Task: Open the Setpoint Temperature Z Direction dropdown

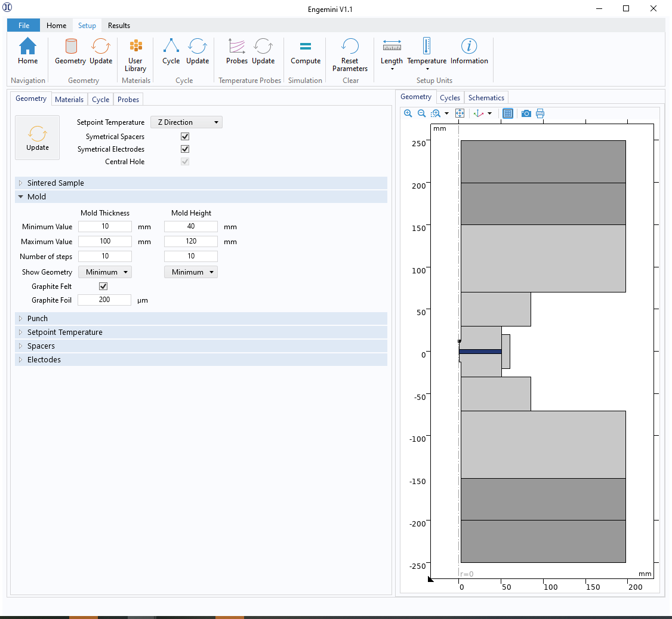Action: click(x=186, y=122)
